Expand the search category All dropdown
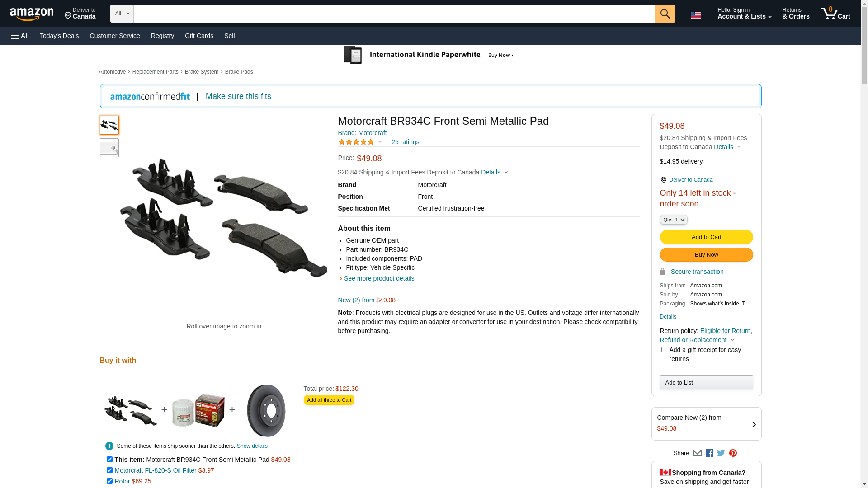Viewport: 868px width, 488px height. (122, 14)
